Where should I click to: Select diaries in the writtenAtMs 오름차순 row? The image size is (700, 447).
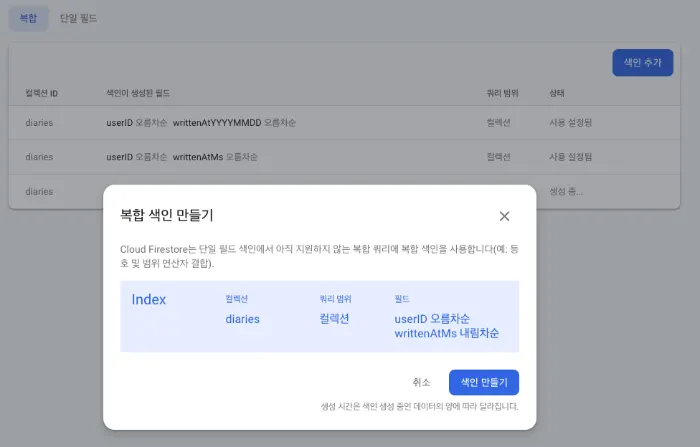[x=39, y=157]
